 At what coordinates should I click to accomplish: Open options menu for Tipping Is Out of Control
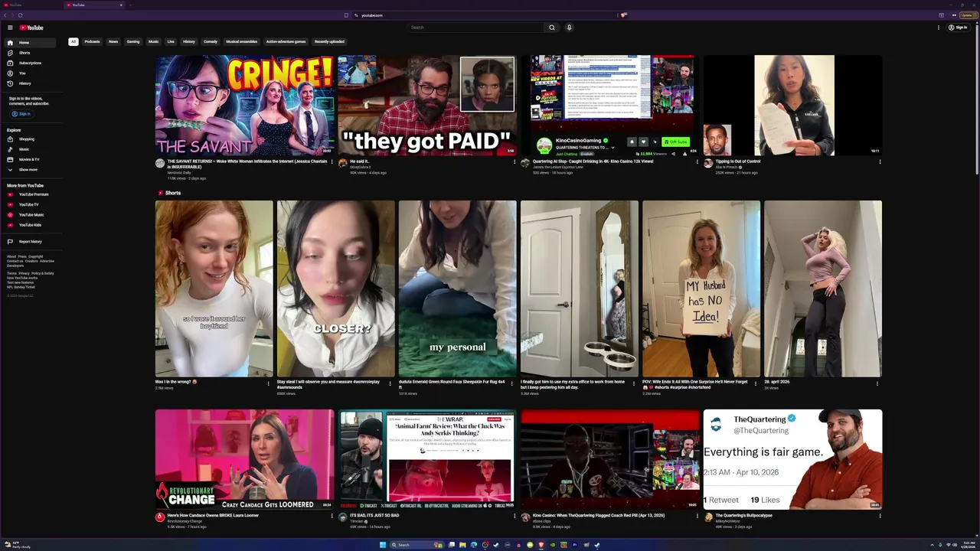coord(879,162)
